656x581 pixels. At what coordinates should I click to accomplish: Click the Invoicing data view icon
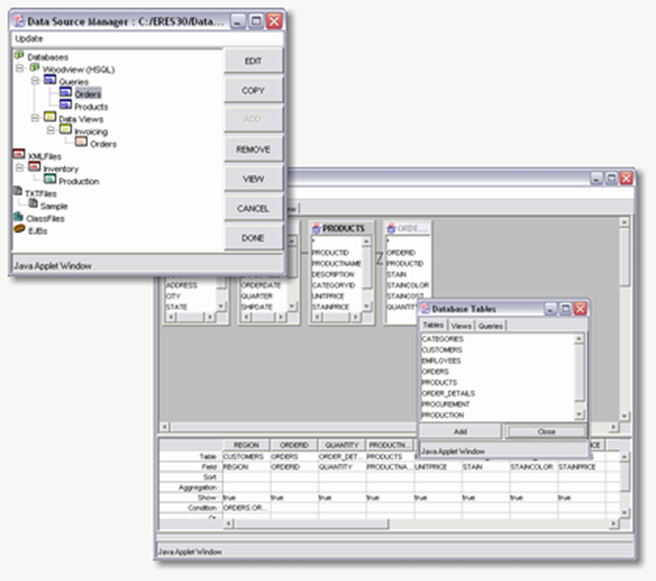point(65,131)
